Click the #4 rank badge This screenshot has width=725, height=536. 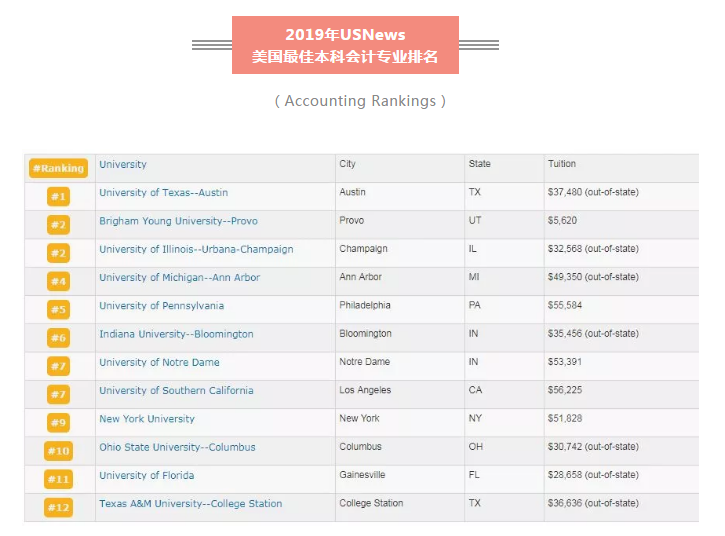click(x=58, y=281)
